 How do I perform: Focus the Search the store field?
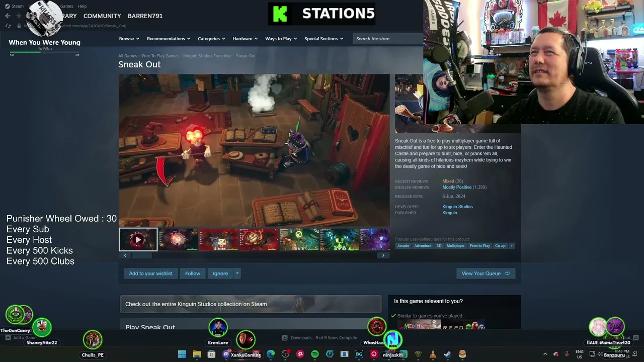tap(388, 39)
